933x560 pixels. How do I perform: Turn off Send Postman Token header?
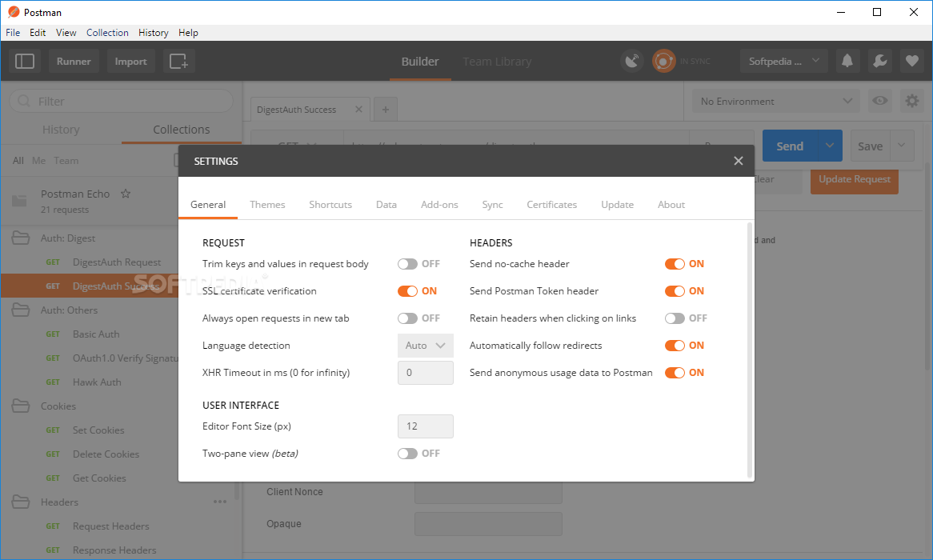675,291
